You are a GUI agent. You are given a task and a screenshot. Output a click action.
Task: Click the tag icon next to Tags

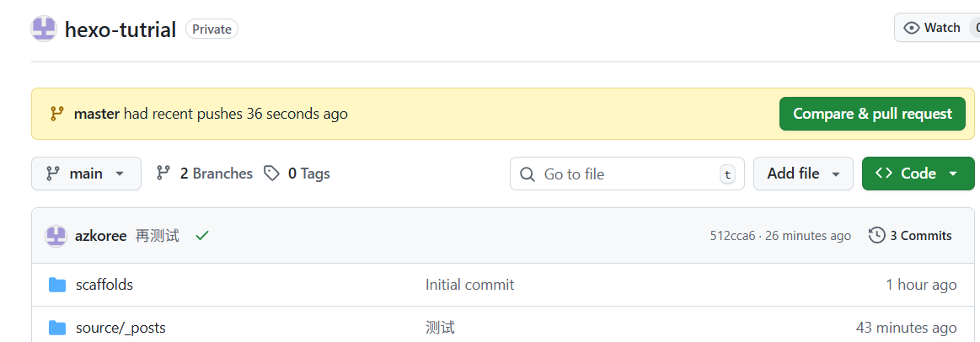(x=271, y=174)
